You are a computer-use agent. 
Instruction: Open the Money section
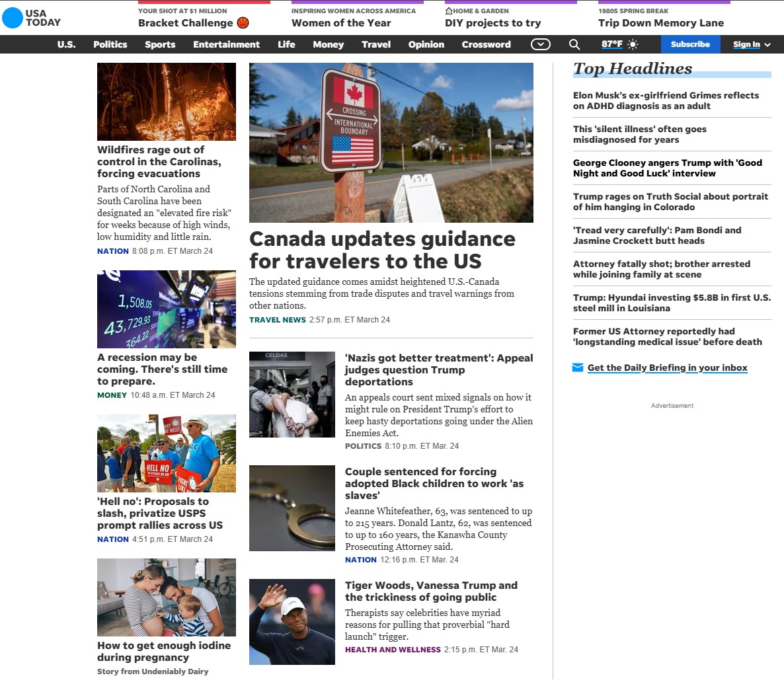329,44
